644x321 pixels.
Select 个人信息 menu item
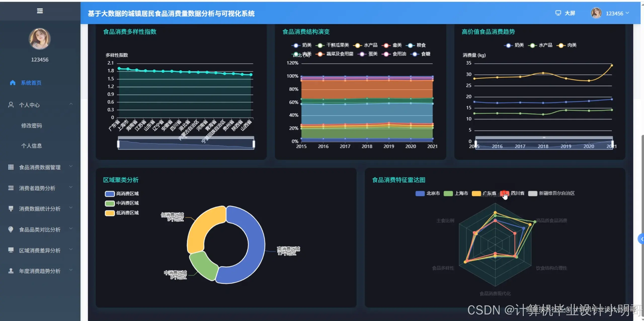click(x=31, y=146)
